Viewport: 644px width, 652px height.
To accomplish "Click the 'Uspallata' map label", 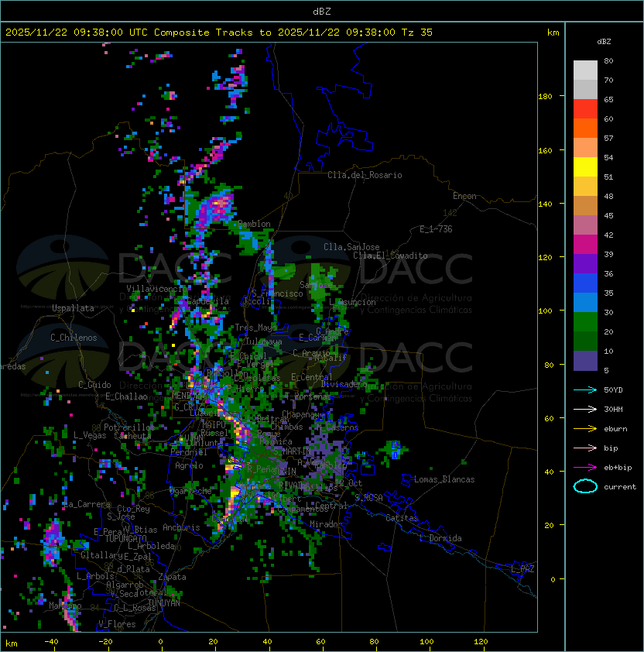I will tap(73, 308).
